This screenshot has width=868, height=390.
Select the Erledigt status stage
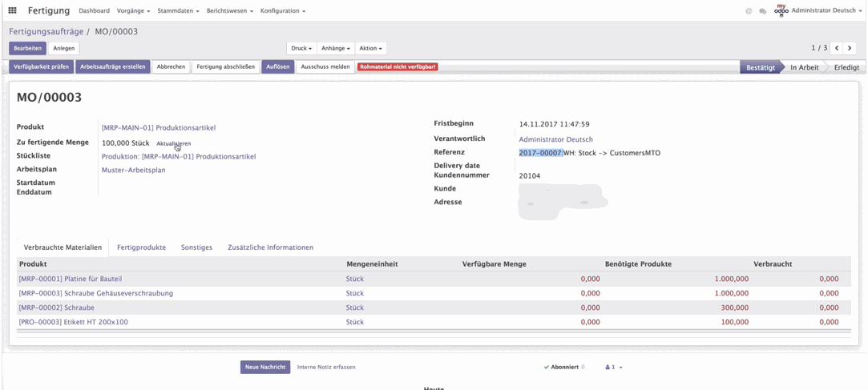tap(846, 67)
